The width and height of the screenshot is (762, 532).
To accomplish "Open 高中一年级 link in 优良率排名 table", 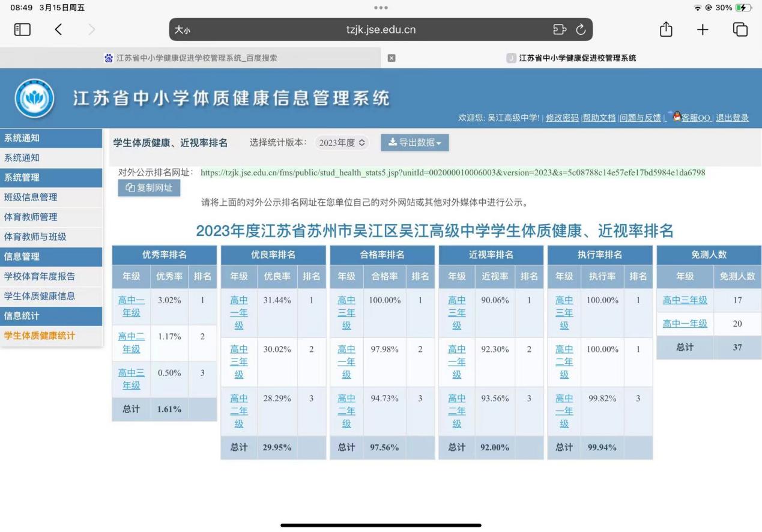I will [239, 313].
